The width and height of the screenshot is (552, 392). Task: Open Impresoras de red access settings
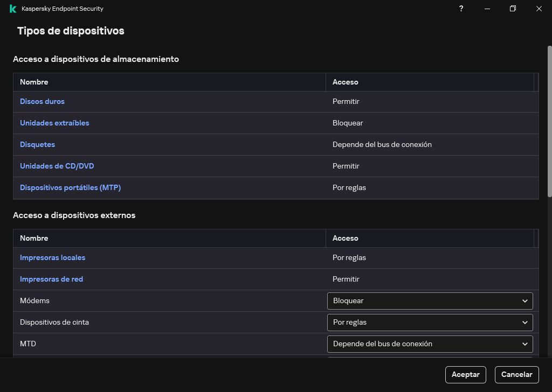51,279
